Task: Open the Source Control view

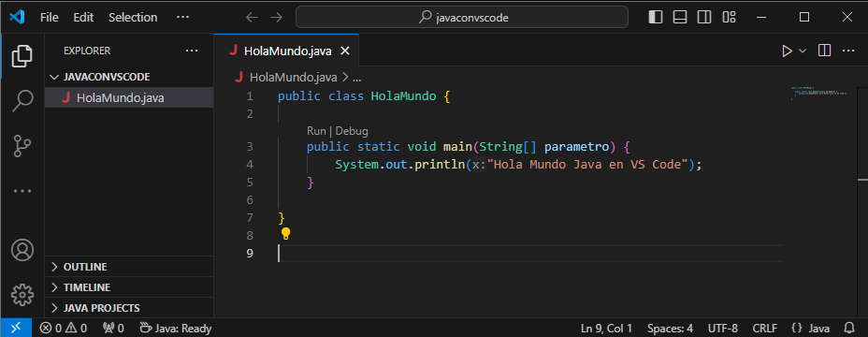Action: click(x=22, y=146)
